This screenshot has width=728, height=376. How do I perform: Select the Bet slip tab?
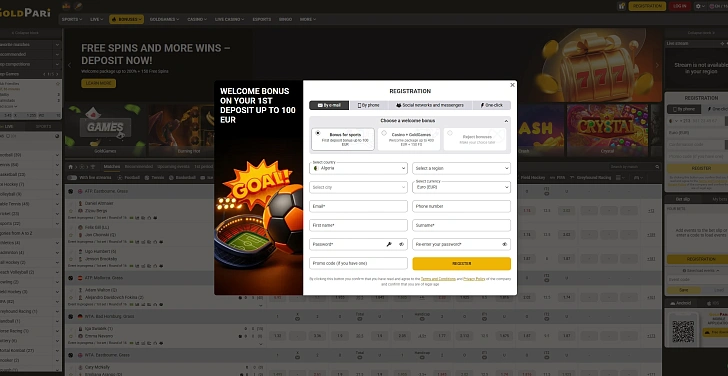pos(682,199)
